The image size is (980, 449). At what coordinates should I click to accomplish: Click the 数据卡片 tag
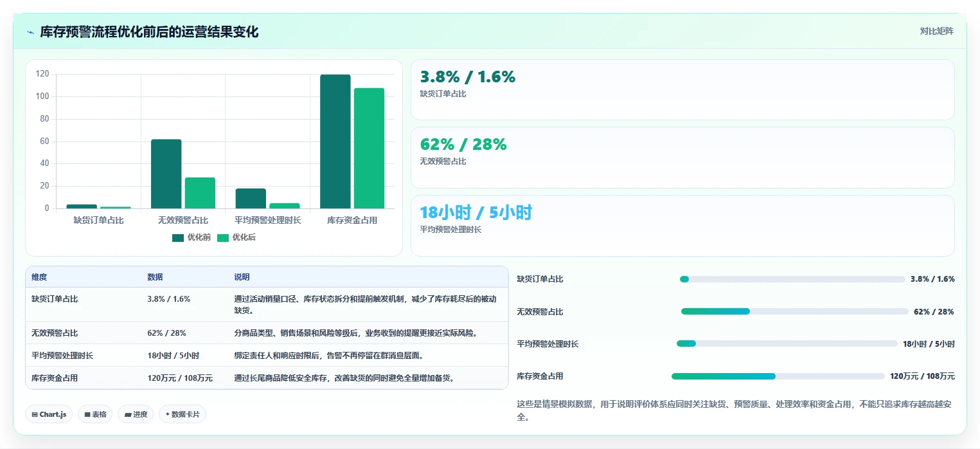[x=183, y=414]
